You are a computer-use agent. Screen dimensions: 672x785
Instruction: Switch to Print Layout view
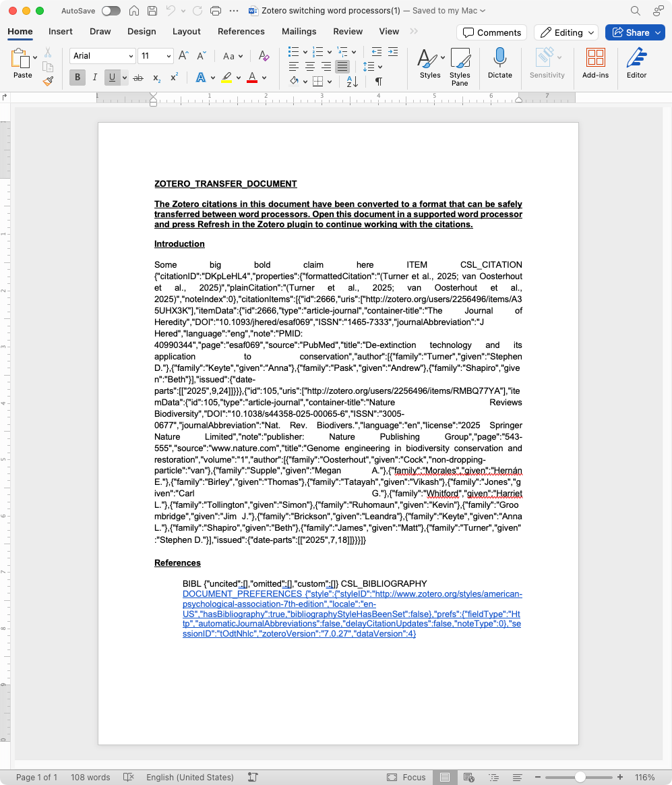(444, 777)
